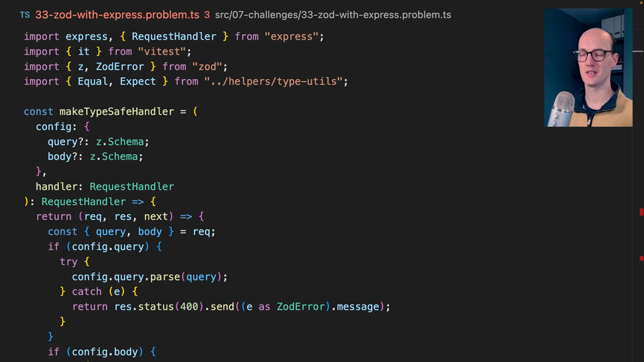The height and width of the screenshot is (362, 644).
Task: Click the TS file type icon in the tab
Action: pos(25,15)
